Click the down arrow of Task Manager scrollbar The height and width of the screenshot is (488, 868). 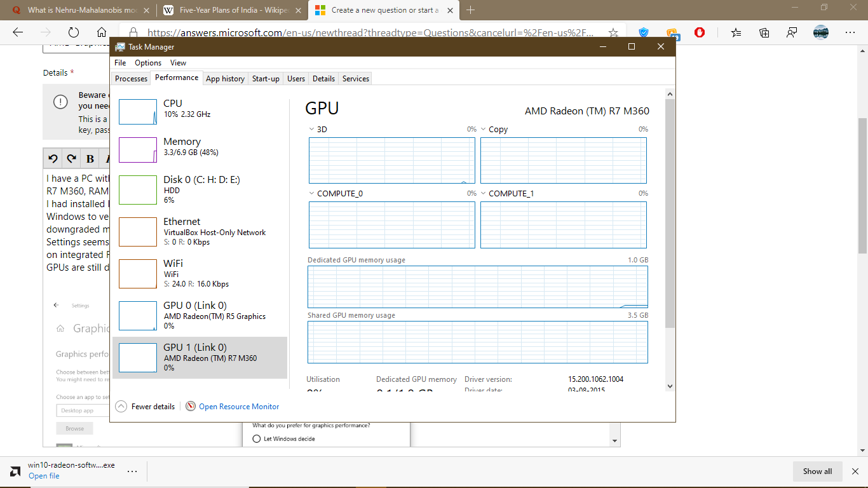670,386
